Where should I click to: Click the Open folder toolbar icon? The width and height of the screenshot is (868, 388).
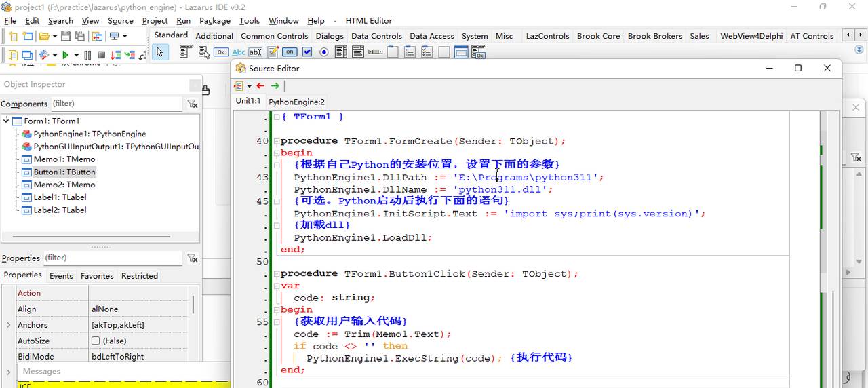(44, 36)
